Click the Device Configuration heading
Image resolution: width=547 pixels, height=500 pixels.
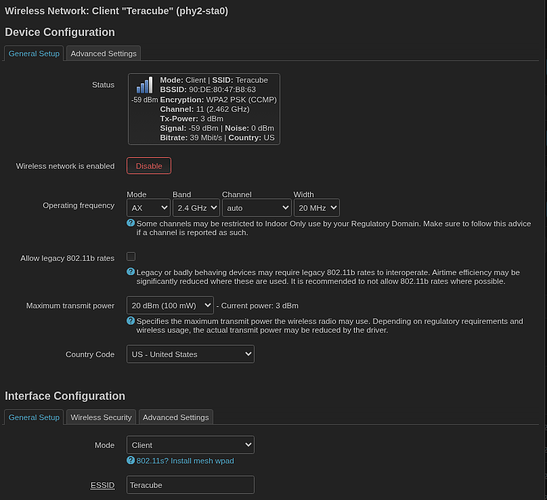60,32
